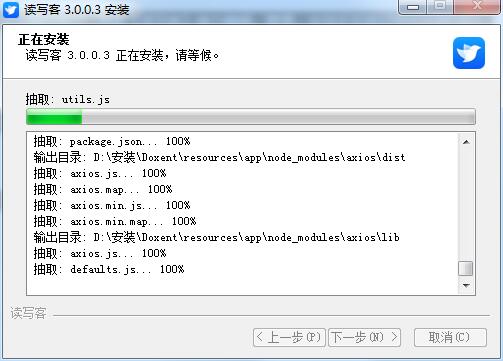Click the 正在安装 header title
The height and width of the screenshot is (361, 503).
pos(44,40)
